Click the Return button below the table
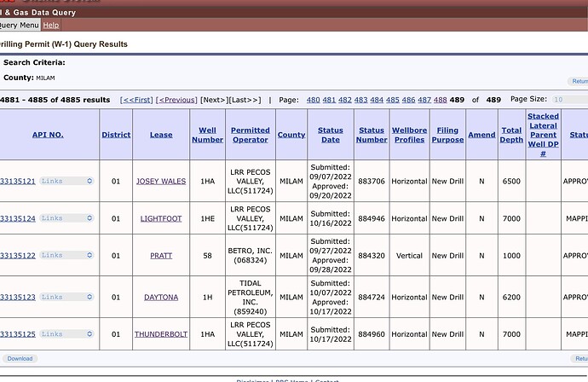The height and width of the screenshot is (382, 588). tap(580, 358)
